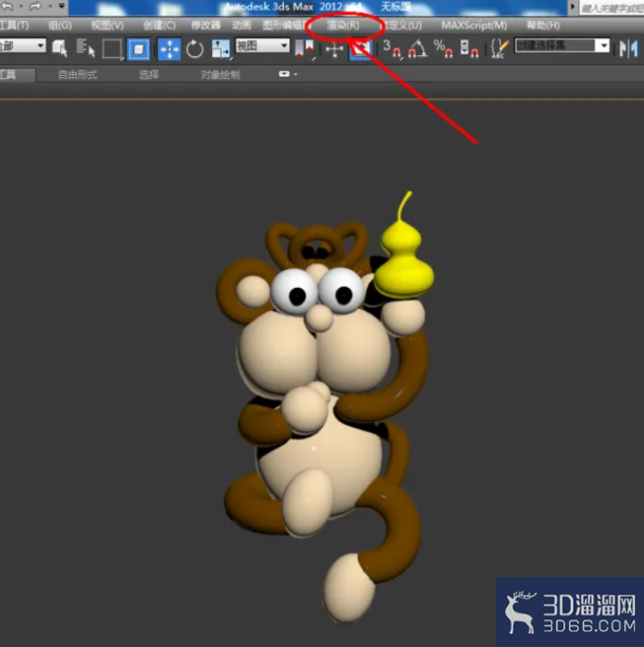Activate the Select and Move tool

pyautogui.click(x=170, y=49)
